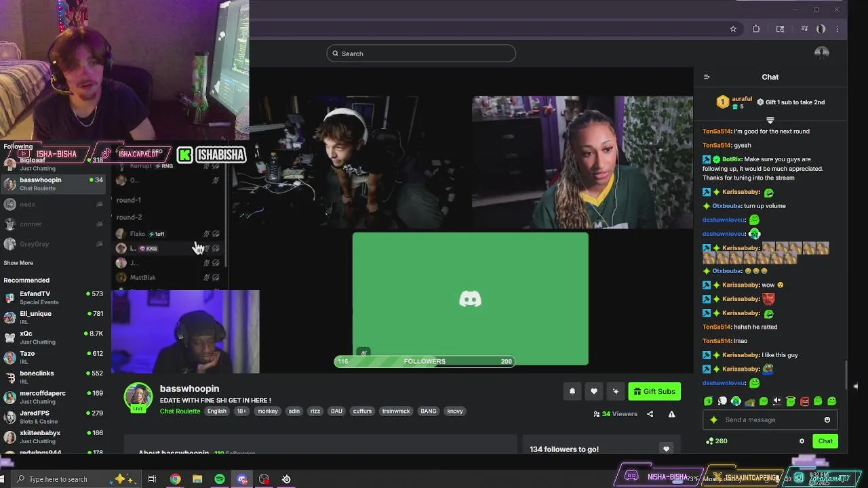The width and height of the screenshot is (868, 488).
Task: Collapse the chat panel using its header icon
Action: (707, 77)
